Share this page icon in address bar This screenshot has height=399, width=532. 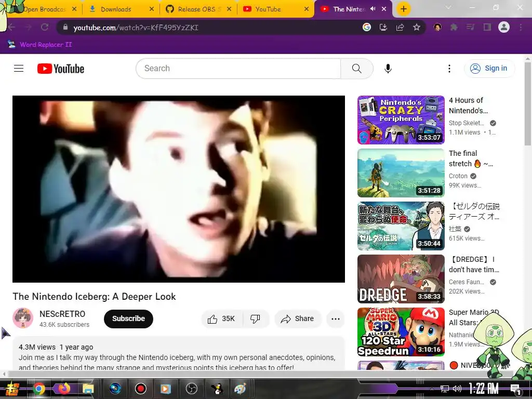(400, 27)
